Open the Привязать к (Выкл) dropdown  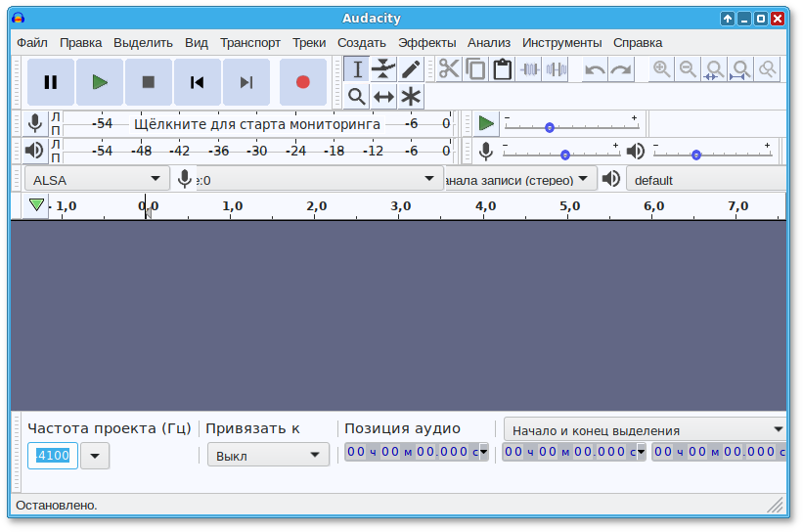click(x=268, y=455)
